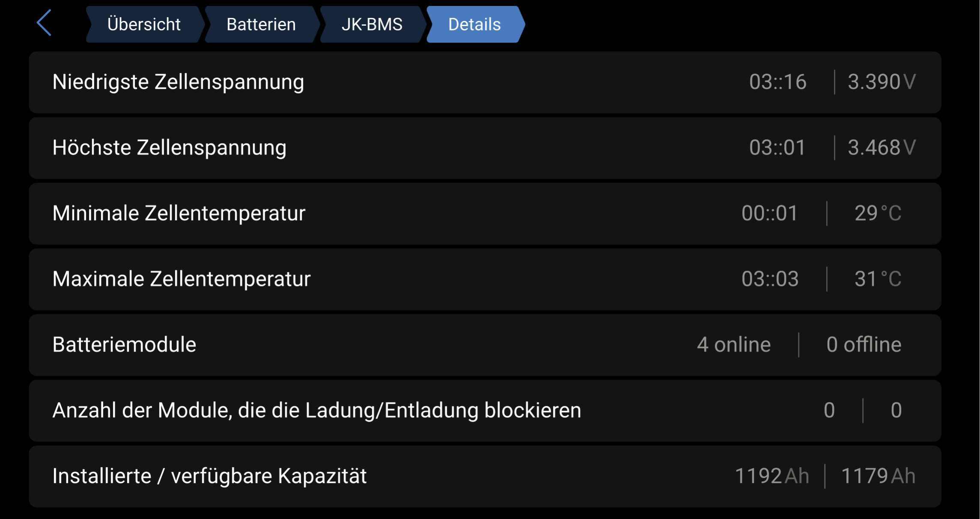The image size is (980, 519).
Task: Open the Batterien breadcrumb tab
Action: pos(261,24)
